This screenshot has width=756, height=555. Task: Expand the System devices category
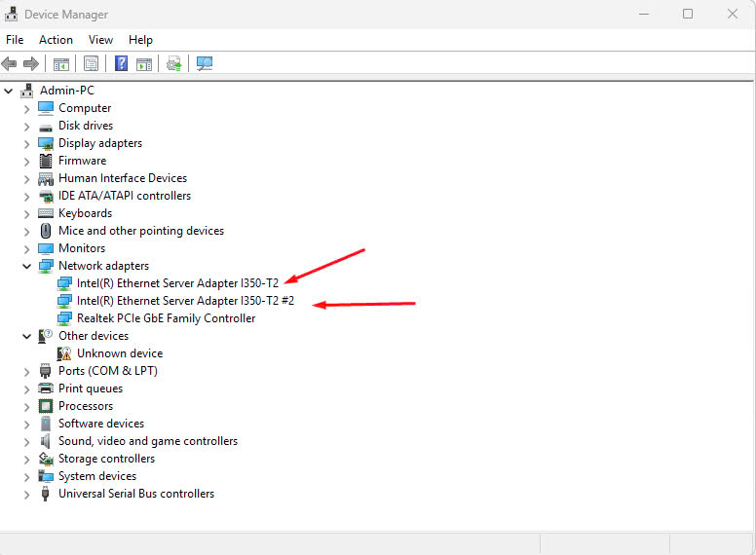(27, 477)
